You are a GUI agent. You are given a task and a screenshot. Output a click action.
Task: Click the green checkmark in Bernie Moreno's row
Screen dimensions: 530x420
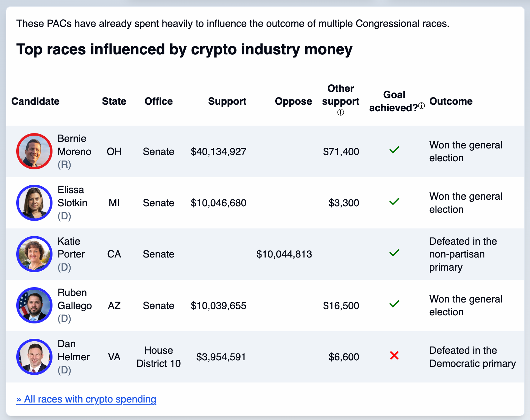click(394, 150)
